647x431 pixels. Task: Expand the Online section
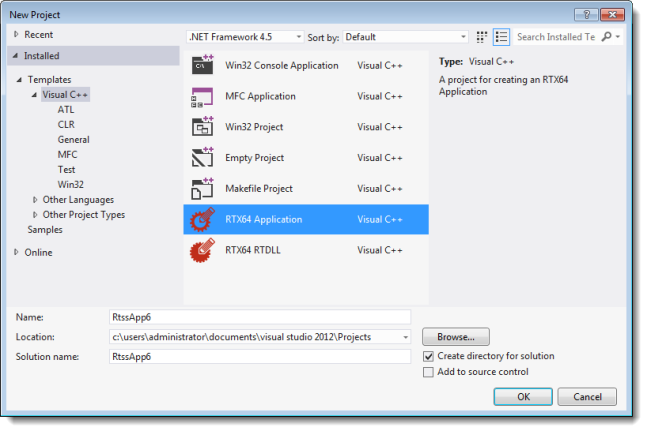[16, 252]
